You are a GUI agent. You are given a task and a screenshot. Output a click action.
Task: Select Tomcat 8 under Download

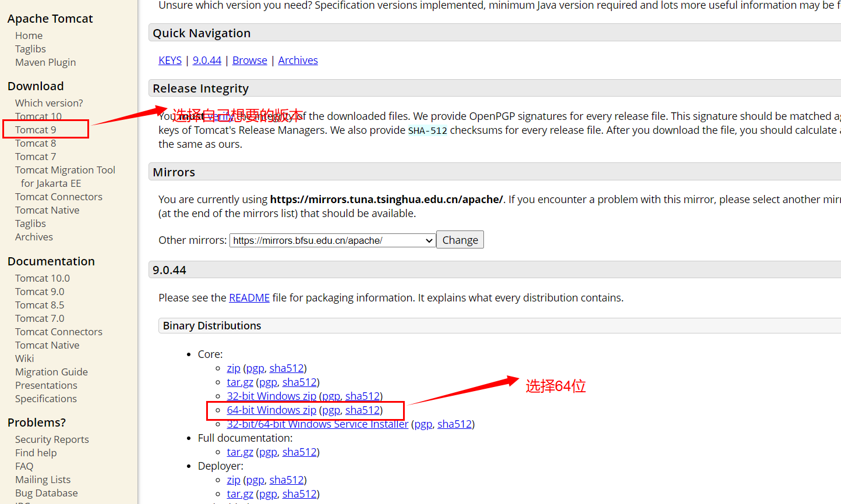(x=36, y=143)
